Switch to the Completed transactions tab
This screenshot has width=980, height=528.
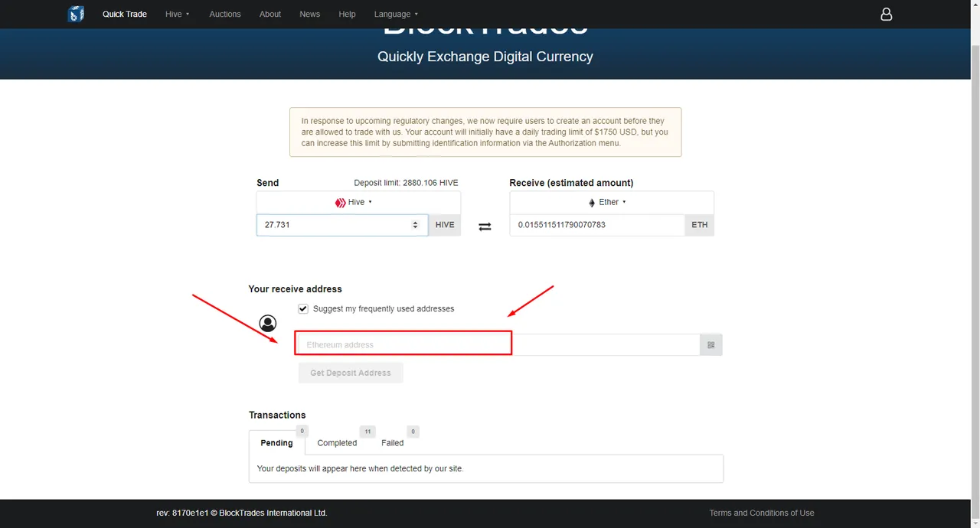pos(337,443)
